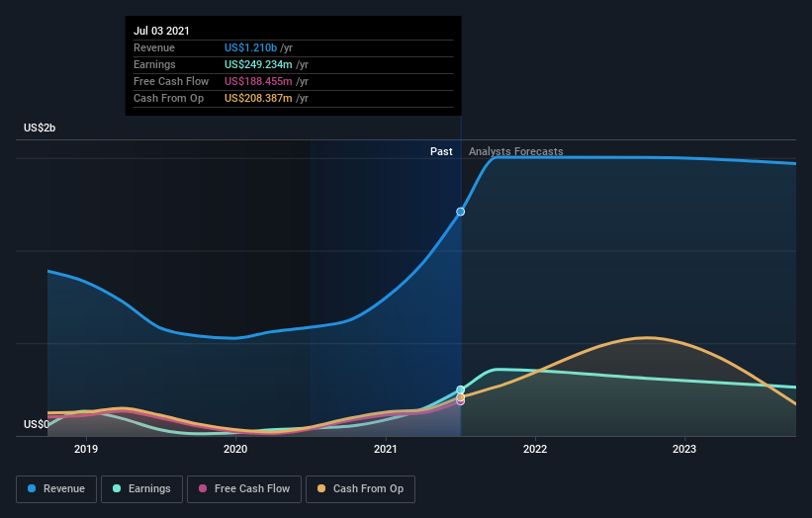Click the 2019 x-axis label
The image size is (812, 518).
(x=86, y=449)
